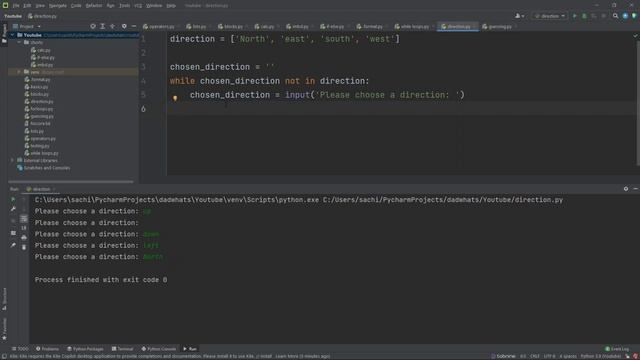640x360 pixels.
Task: Hide the Run panel with minus icon
Action: (635, 189)
